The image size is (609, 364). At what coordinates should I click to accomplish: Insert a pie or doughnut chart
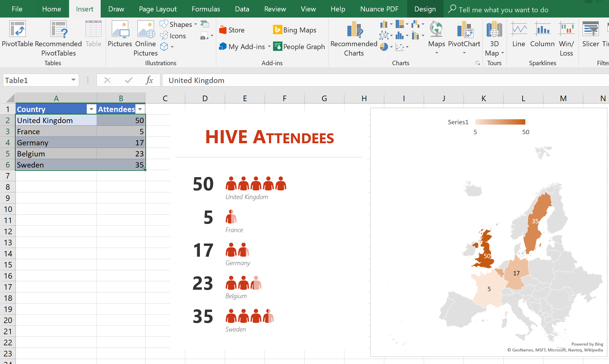pyautogui.click(x=384, y=47)
